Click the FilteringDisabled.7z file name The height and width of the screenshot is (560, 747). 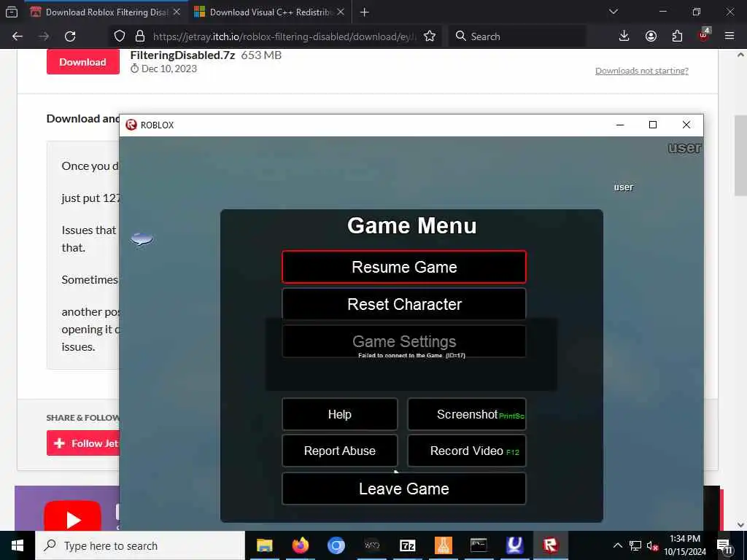pyautogui.click(x=182, y=55)
